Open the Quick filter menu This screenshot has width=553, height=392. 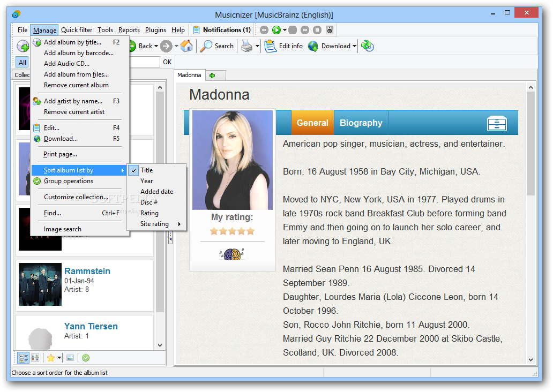coord(77,30)
